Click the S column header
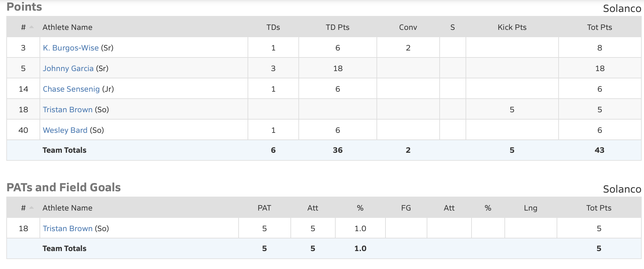644x269 pixels. coord(452,27)
